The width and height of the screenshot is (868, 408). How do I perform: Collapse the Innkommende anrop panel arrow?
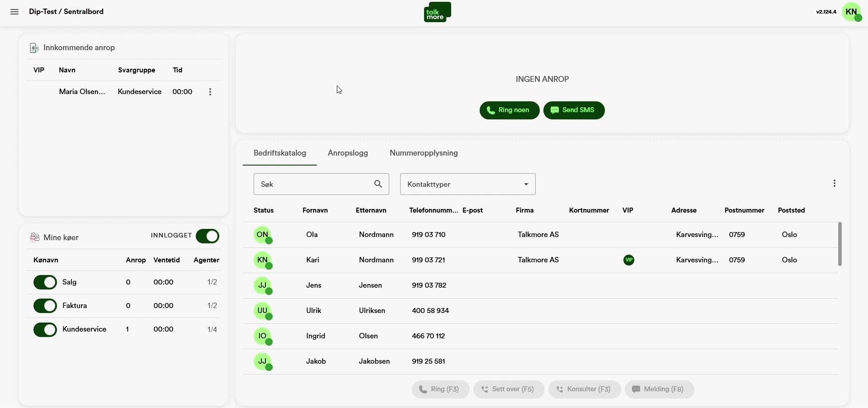click(34, 47)
